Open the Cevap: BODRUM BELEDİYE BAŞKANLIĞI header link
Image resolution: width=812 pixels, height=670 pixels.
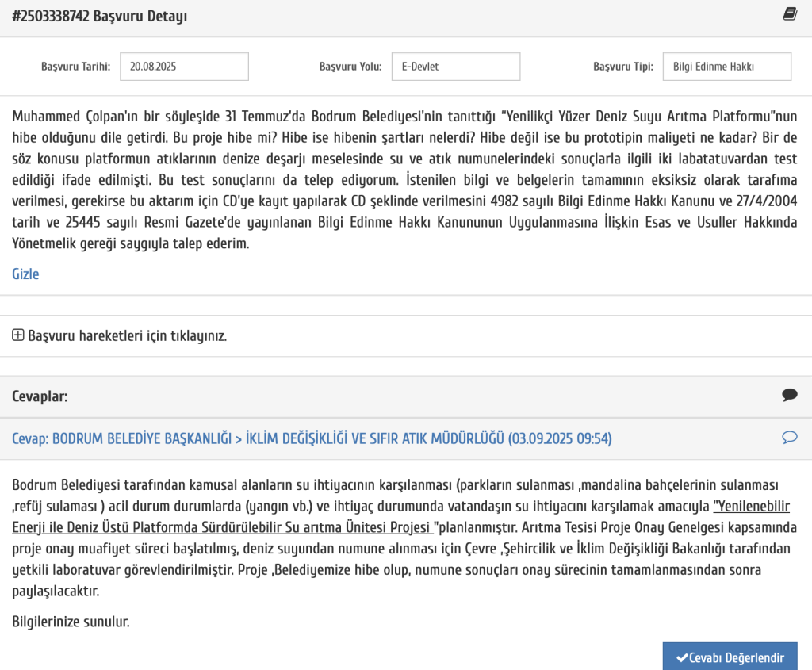(x=312, y=438)
